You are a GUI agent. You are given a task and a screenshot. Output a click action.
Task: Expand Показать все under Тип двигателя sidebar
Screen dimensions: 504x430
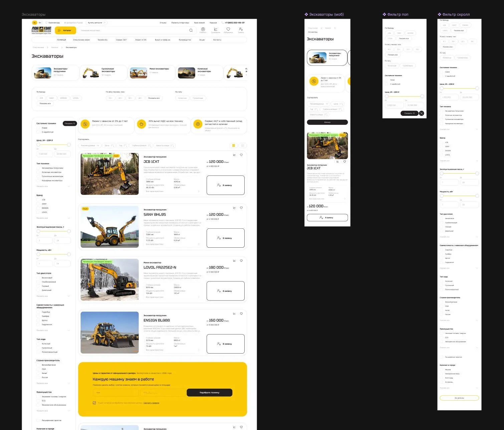pyautogui.click(x=53, y=296)
